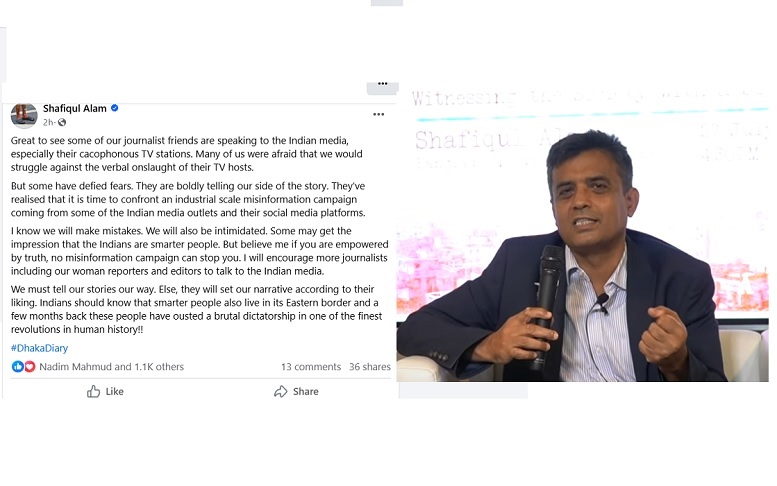
Task: Open the upper gray three-dot menu
Action: (383, 84)
